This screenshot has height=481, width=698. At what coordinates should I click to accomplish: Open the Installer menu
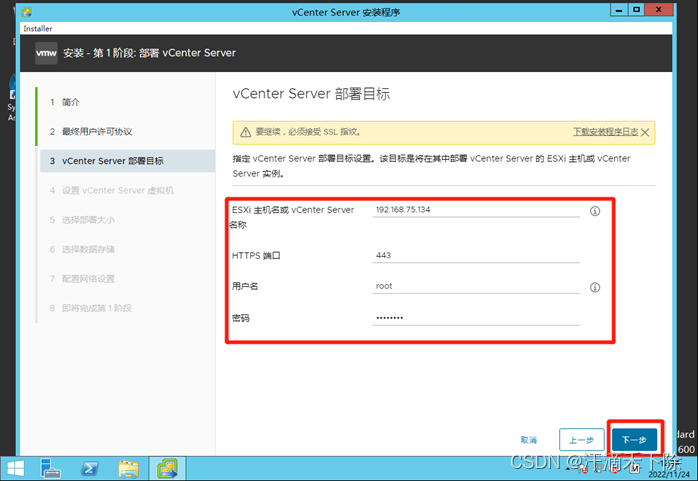tap(38, 28)
